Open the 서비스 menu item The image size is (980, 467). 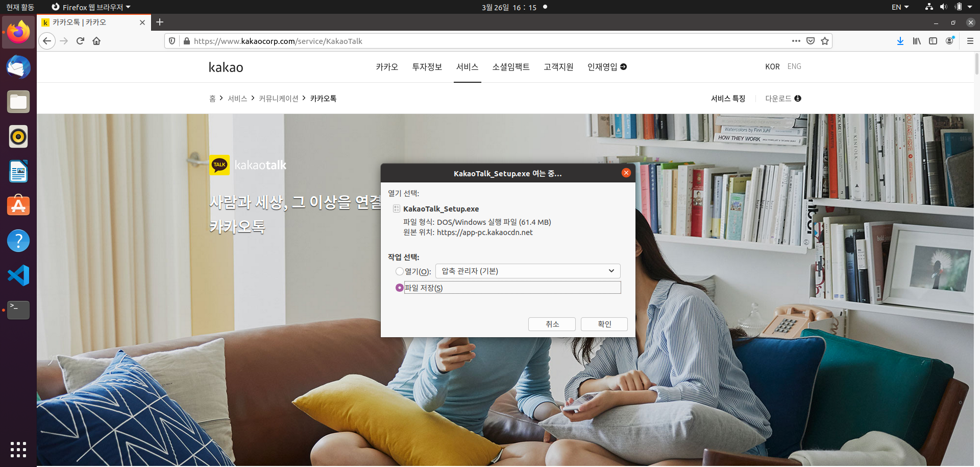click(x=467, y=67)
